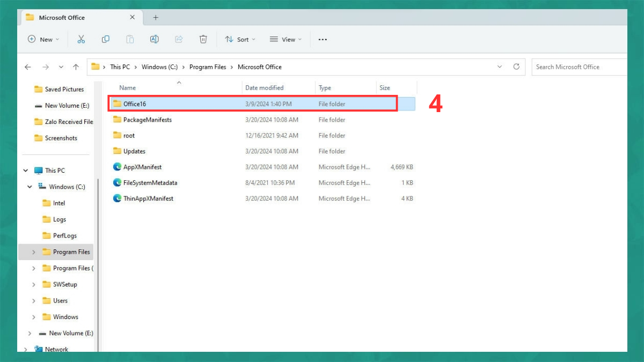Select the ThinAppXManifest file name
644x362 pixels.
[x=149, y=198]
